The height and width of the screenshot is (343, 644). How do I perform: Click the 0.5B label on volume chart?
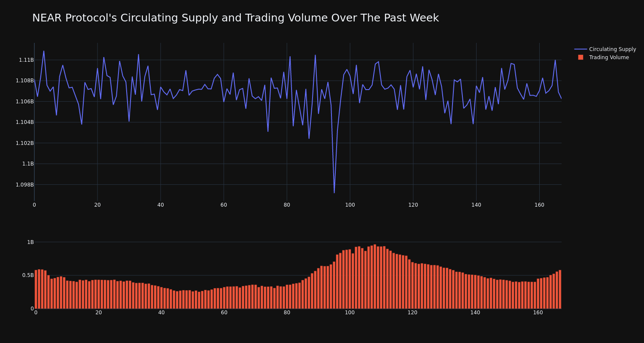tap(28, 275)
